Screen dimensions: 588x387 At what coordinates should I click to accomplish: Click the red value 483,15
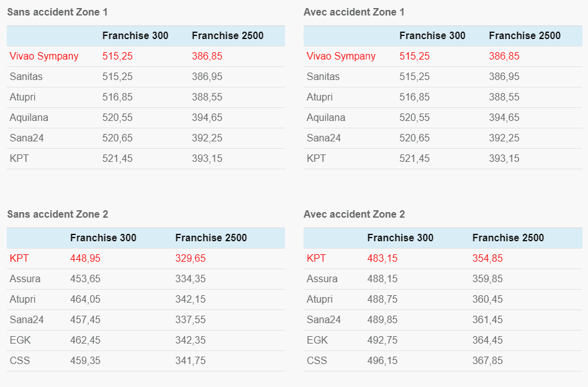click(x=382, y=259)
